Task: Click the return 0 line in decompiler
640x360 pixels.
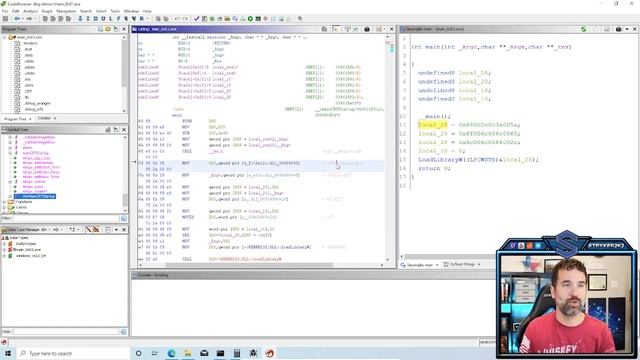Action: tap(434, 168)
